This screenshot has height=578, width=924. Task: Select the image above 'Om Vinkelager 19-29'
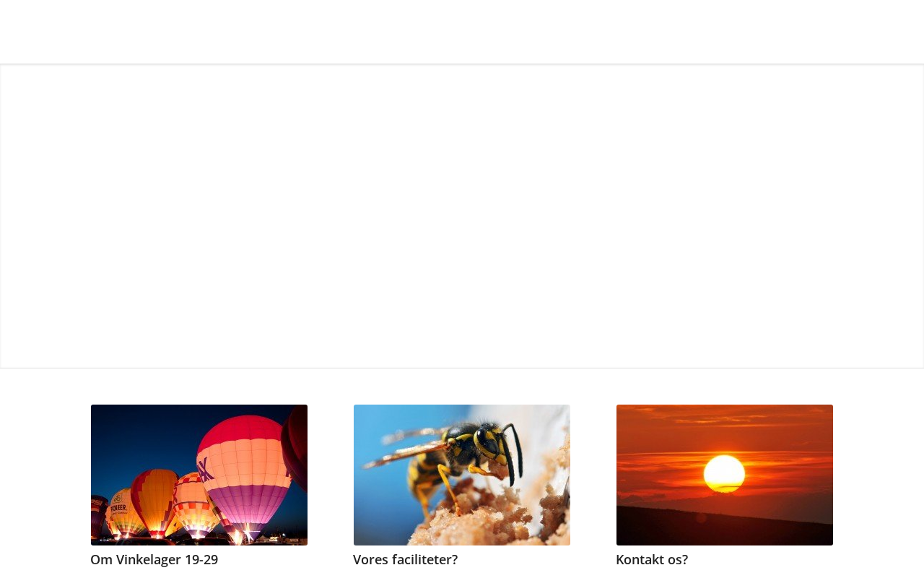point(199,475)
